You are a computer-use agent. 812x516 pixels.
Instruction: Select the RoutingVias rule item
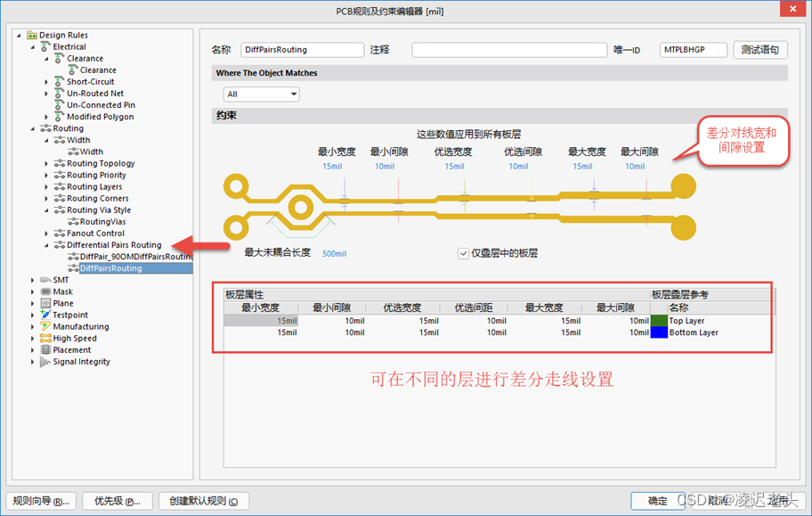pos(102,222)
